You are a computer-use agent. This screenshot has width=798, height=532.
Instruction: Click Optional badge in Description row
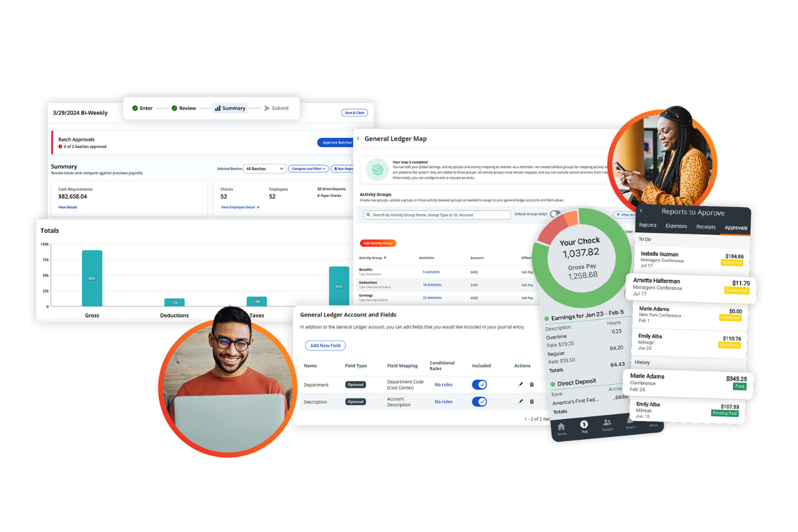pyautogui.click(x=355, y=402)
